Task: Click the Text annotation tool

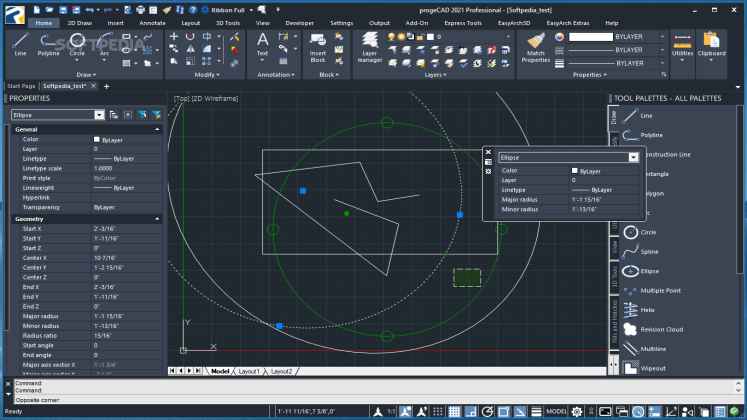Action: tap(262, 44)
